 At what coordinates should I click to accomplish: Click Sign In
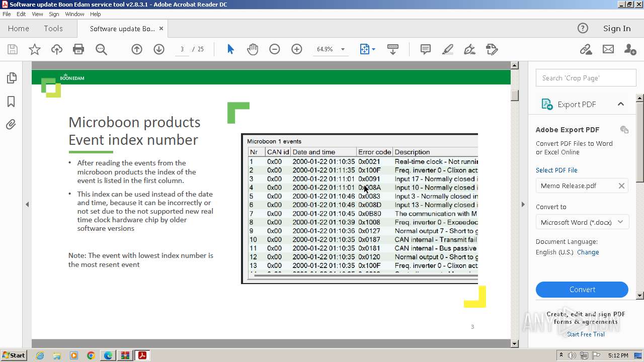617,29
